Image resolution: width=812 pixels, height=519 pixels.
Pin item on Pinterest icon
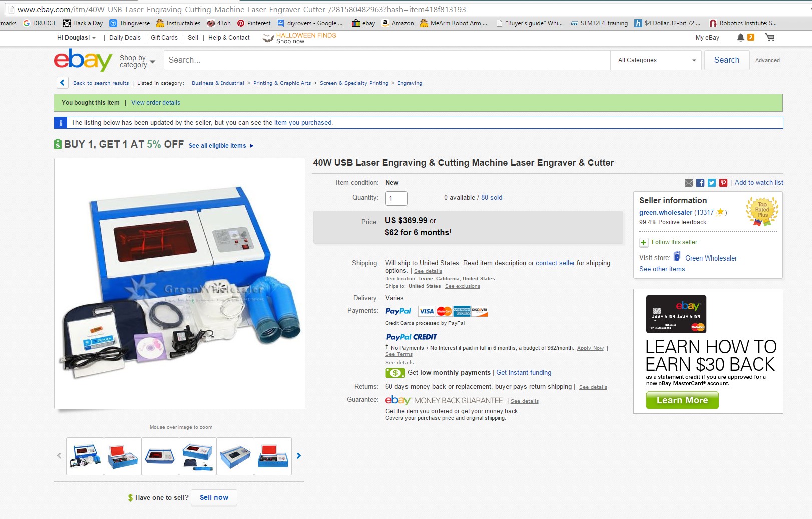pos(723,183)
